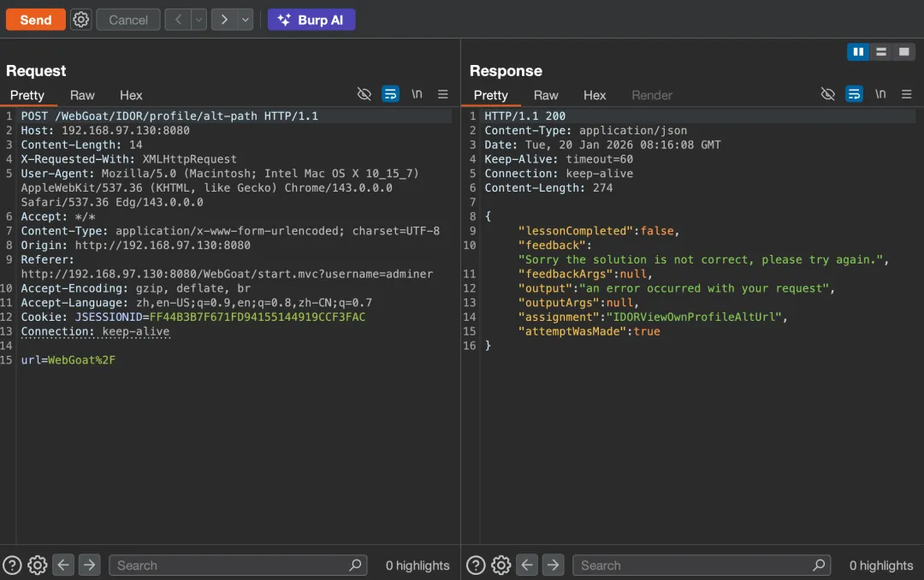Click "assignment":"IDORViewOwnProfileAltUrl" line
Image resolution: width=924 pixels, height=580 pixels.
click(x=653, y=317)
